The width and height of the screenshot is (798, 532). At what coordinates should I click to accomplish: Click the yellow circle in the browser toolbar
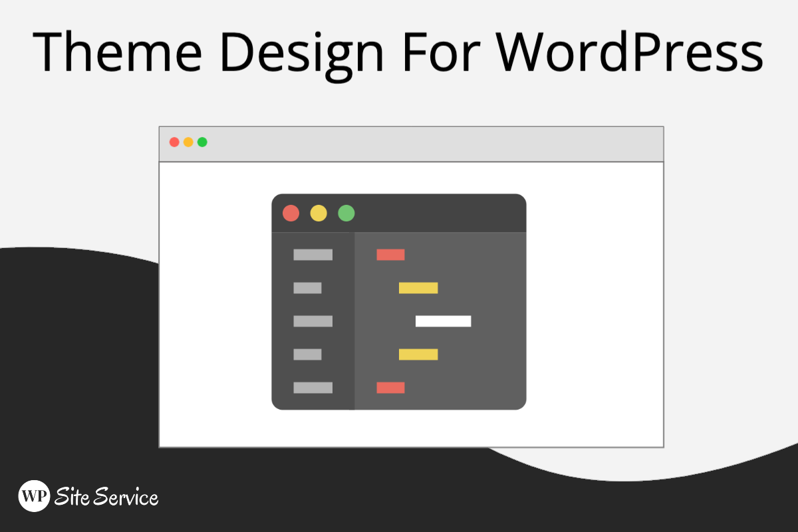(188, 141)
